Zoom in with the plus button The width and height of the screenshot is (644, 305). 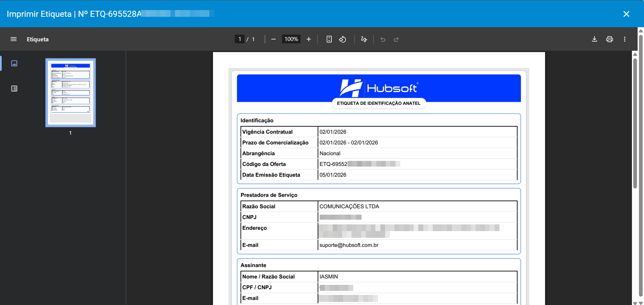point(309,39)
